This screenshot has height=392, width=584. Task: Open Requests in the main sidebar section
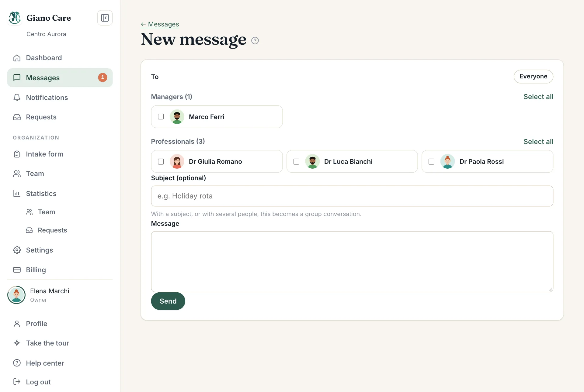pos(60,117)
